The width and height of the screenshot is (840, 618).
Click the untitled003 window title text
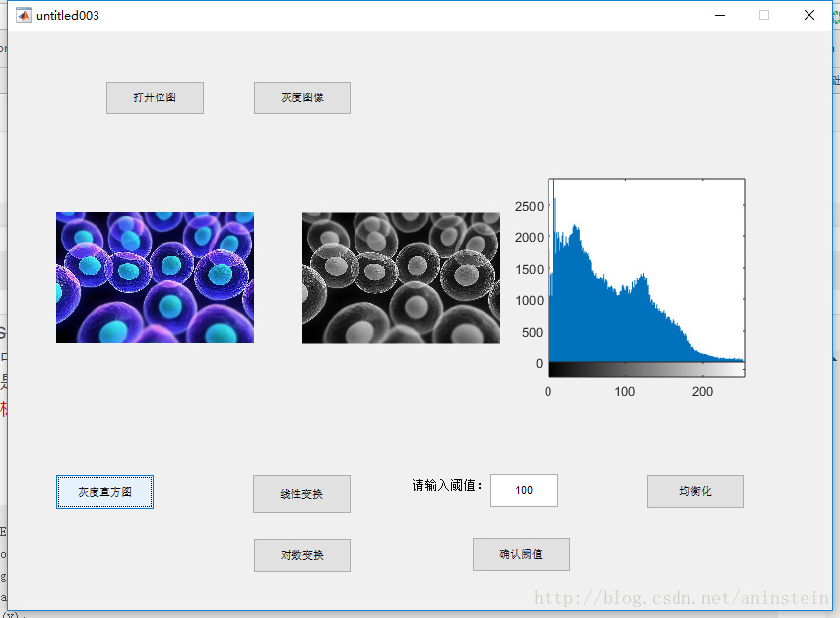coord(68,16)
